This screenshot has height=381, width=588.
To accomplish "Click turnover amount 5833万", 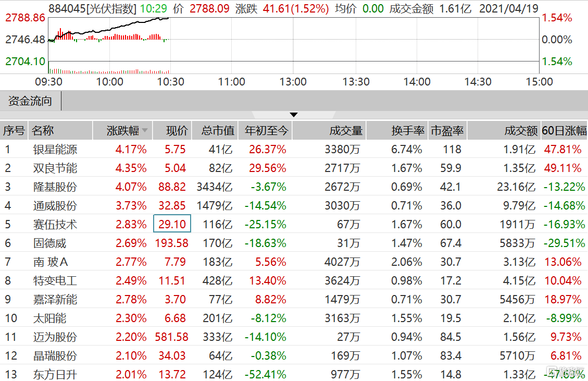I will tap(518, 243).
